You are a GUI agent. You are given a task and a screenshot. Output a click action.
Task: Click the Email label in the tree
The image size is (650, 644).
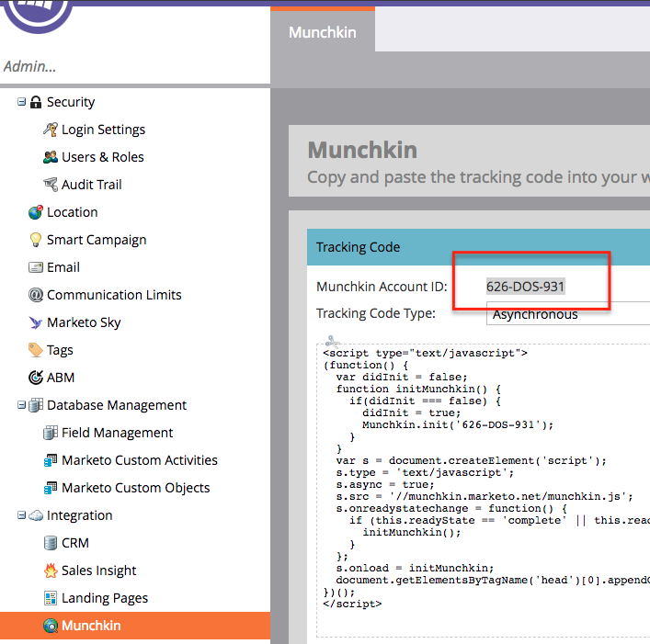point(63,267)
